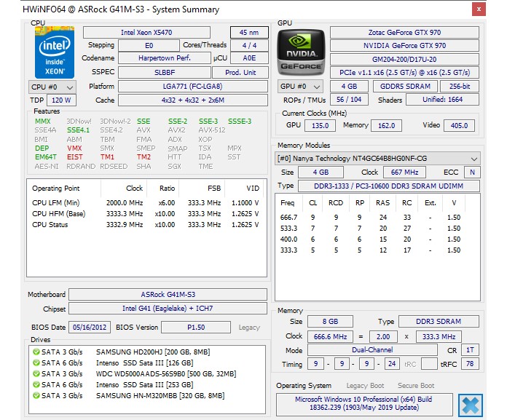Screen dimensions: 507x420
Task: Click the PCIe v1.1 x16 bus field
Action: 404,72
